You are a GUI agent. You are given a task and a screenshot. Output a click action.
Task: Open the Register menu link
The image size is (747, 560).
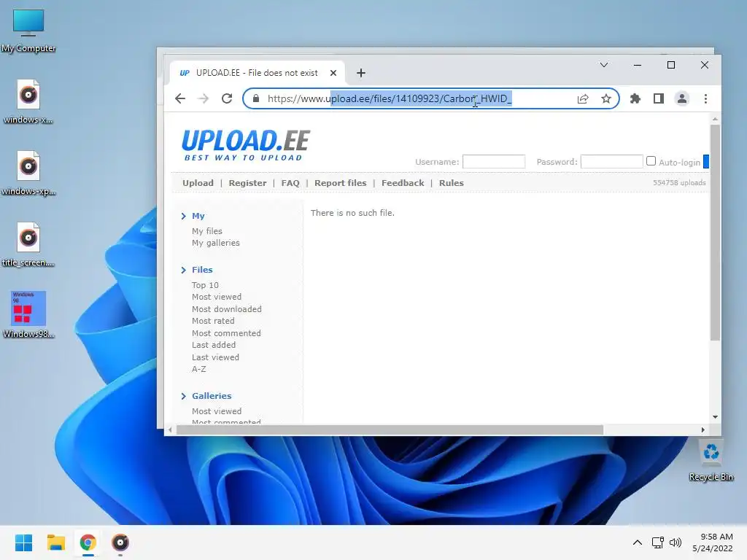point(247,183)
